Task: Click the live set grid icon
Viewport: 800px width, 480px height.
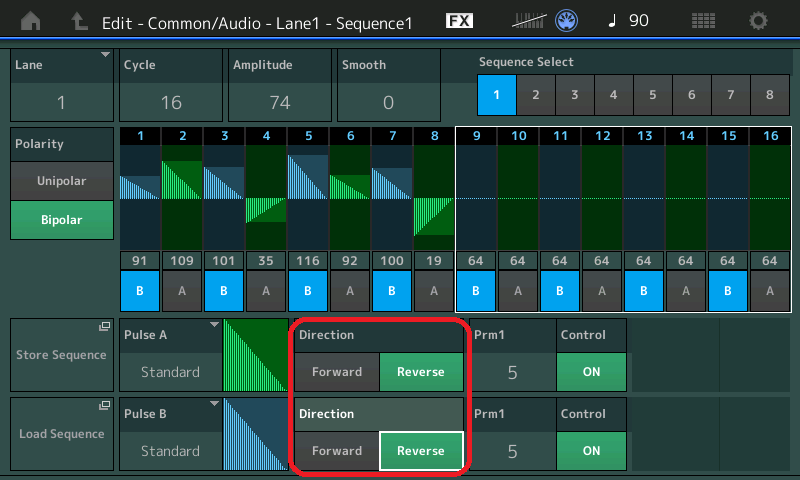Action: 703,21
